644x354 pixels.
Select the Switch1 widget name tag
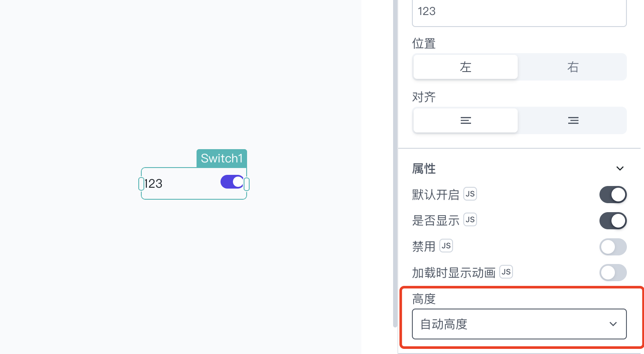[x=222, y=158]
